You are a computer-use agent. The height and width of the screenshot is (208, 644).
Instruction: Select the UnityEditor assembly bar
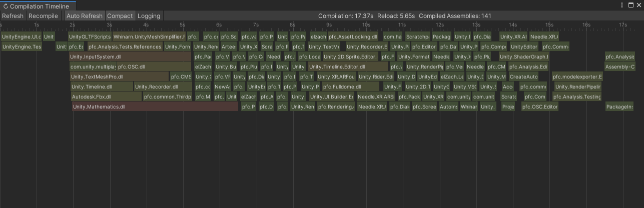pyautogui.click(x=524, y=46)
